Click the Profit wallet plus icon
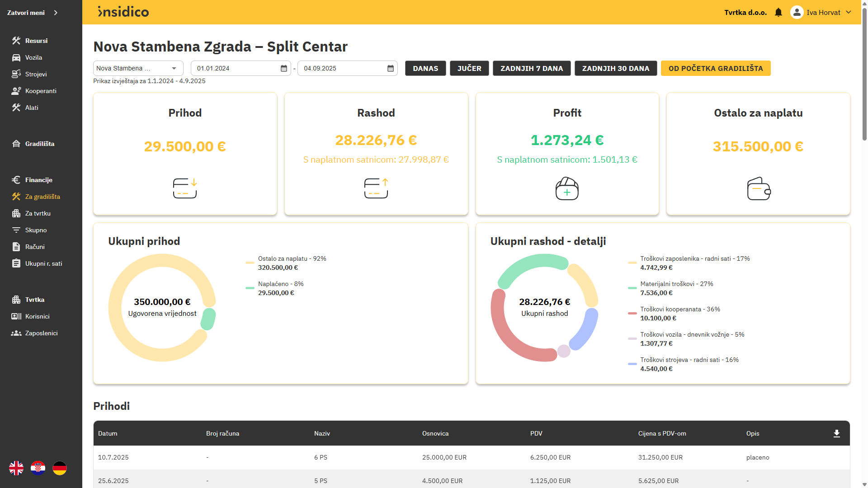The height and width of the screenshot is (488, 868). (x=567, y=189)
